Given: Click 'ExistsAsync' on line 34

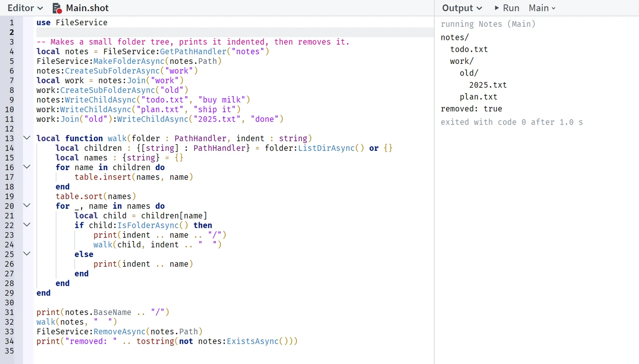Looking at the screenshot, I should point(253,341).
